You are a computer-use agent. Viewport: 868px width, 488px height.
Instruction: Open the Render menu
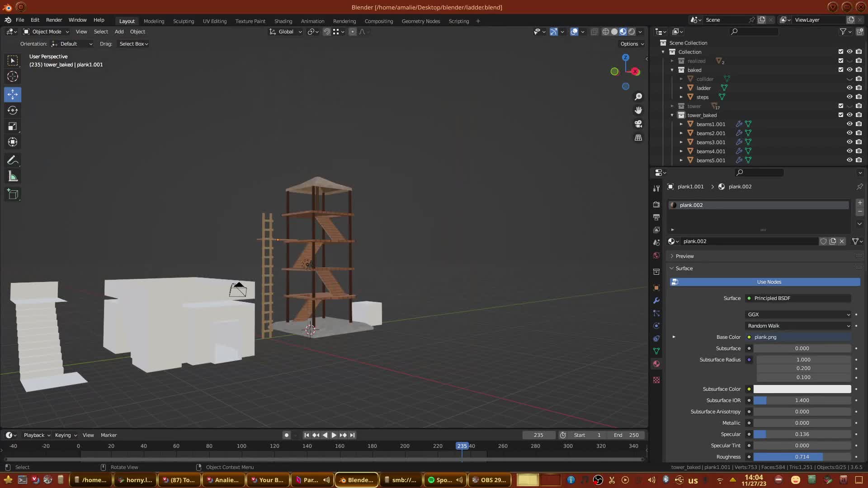[54, 20]
